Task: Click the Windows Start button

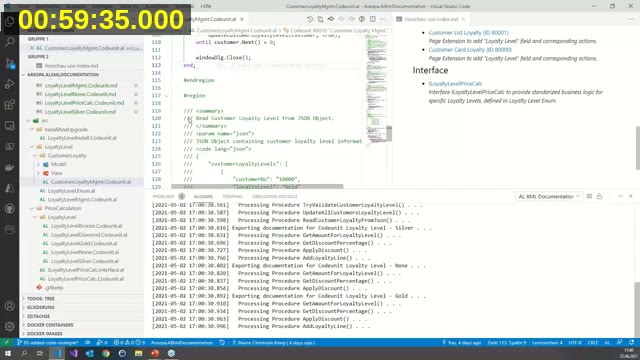Action: [x=8, y=353]
